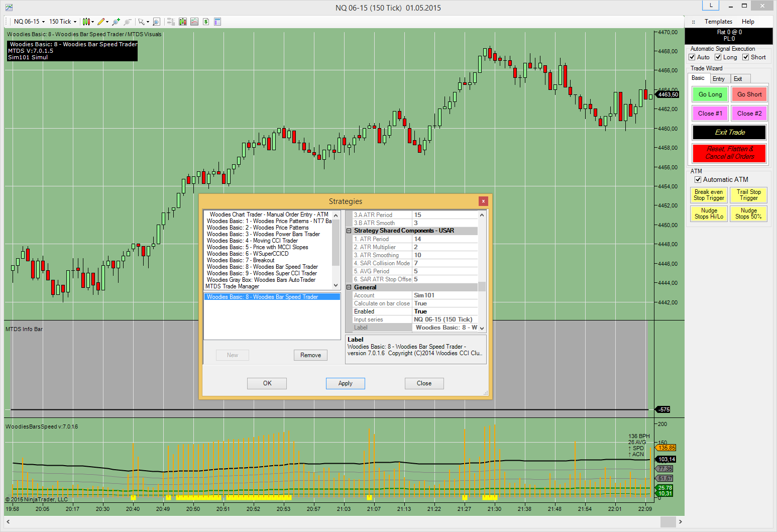Collapse the General property section
Screen dimensions: 777x532
pos(349,287)
